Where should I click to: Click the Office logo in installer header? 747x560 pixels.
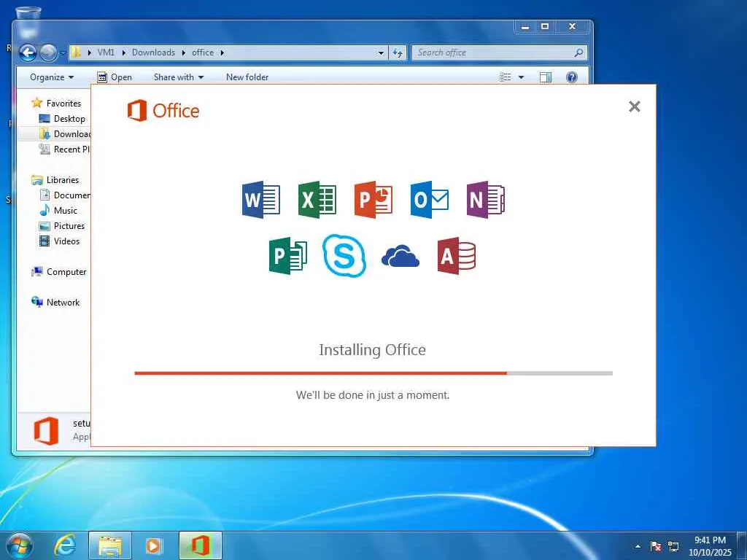(x=163, y=111)
